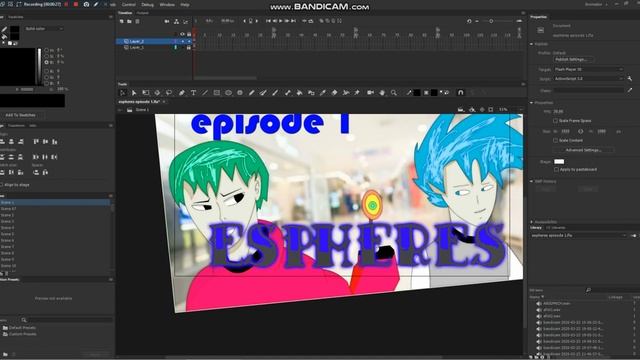This screenshot has height=360, width=640.
Task: Expand the SWF History section
Action: pos(532,181)
